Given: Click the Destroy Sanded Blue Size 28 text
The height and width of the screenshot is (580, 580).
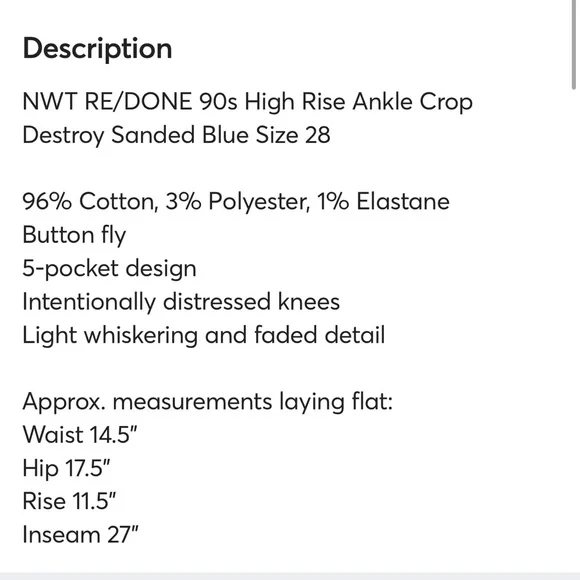Looking at the screenshot, I should [x=176, y=135].
